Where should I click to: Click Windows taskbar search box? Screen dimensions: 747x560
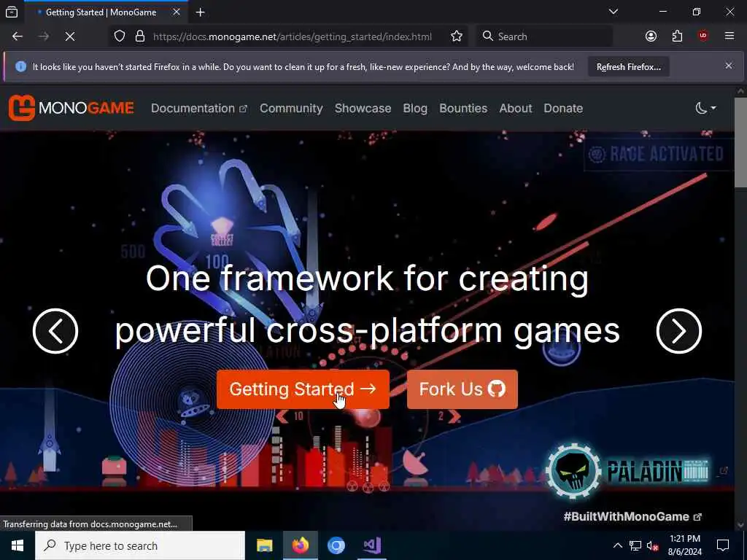(140, 545)
